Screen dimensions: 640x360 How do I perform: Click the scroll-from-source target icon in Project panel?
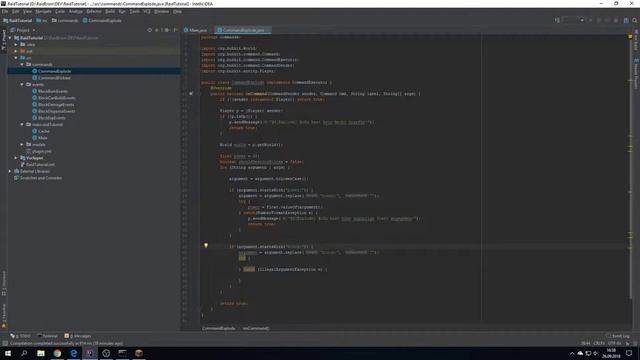tap(149, 30)
